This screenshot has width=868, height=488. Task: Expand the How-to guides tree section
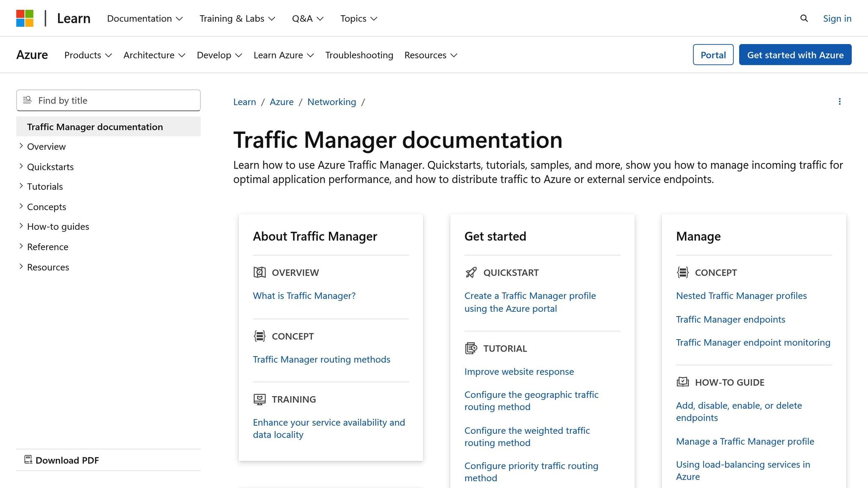tap(21, 226)
